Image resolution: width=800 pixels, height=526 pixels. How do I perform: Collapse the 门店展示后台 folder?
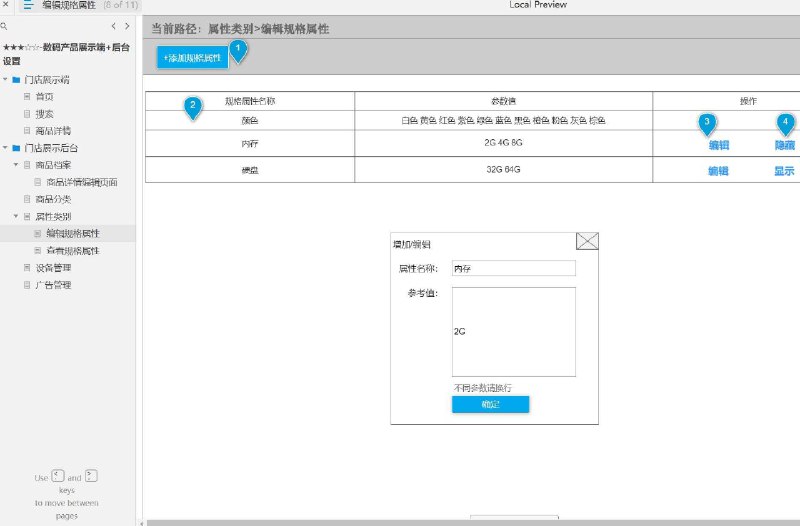[x=5, y=148]
